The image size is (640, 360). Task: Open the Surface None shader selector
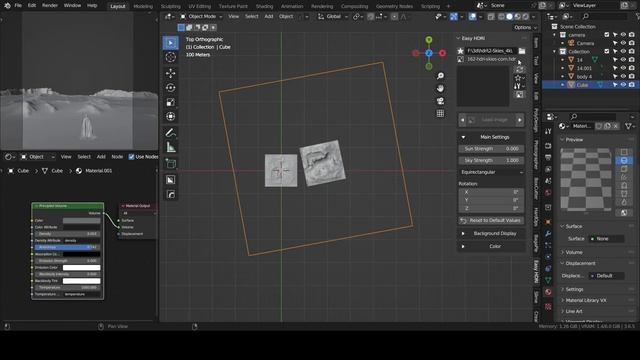pos(607,239)
